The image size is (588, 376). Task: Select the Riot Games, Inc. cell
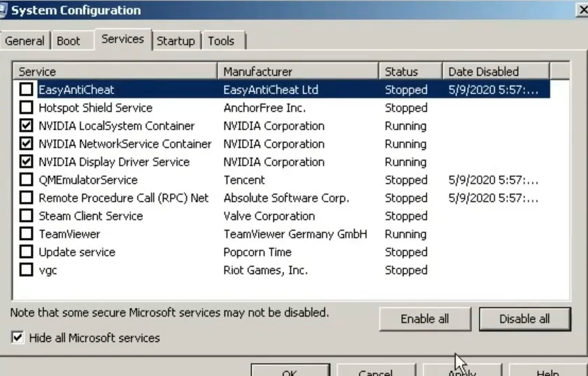click(265, 270)
